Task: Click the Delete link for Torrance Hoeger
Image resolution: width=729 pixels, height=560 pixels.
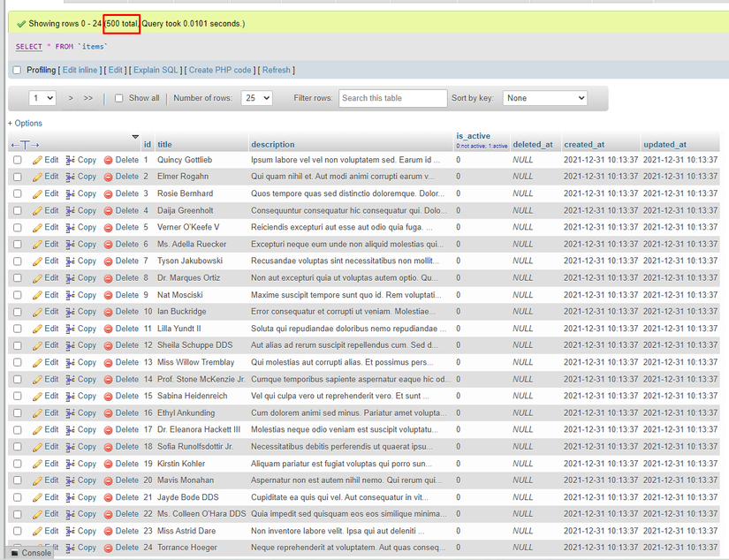Action: point(127,548)
